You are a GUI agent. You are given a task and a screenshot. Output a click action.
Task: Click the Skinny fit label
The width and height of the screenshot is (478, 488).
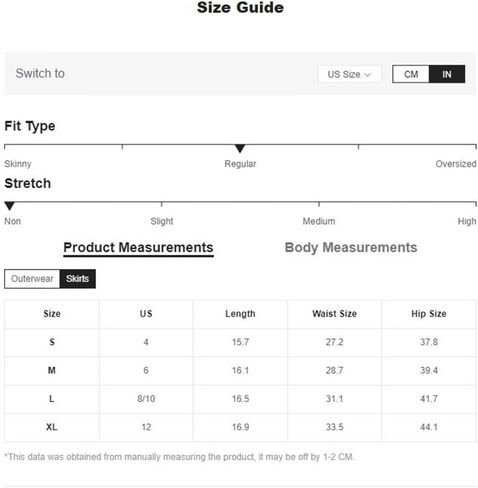(x=18, y=164)
